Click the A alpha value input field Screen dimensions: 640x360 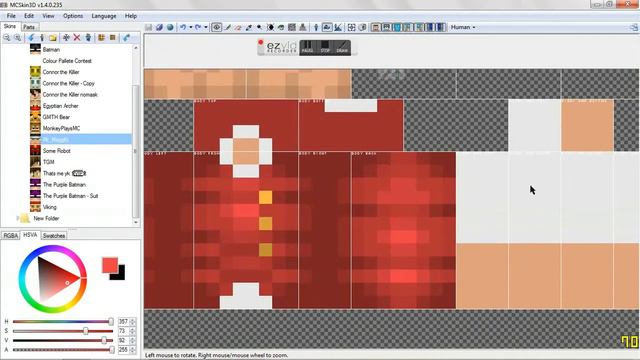(124, 350)
